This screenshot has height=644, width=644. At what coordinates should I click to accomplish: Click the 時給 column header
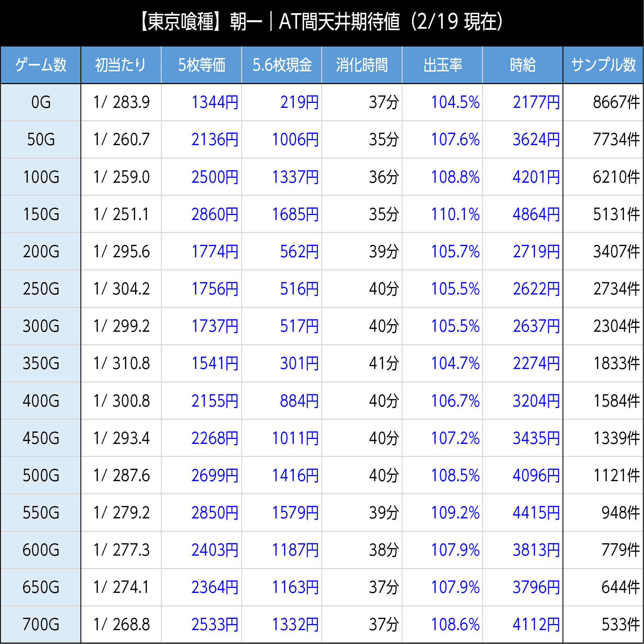click(523, 65)
